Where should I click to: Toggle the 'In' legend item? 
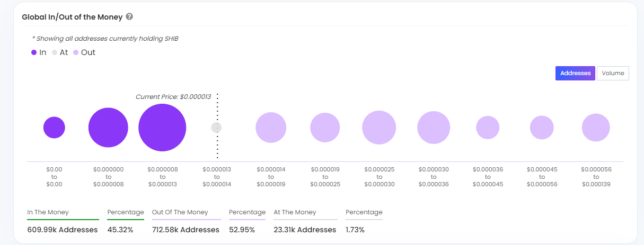(x=39, y=52)
